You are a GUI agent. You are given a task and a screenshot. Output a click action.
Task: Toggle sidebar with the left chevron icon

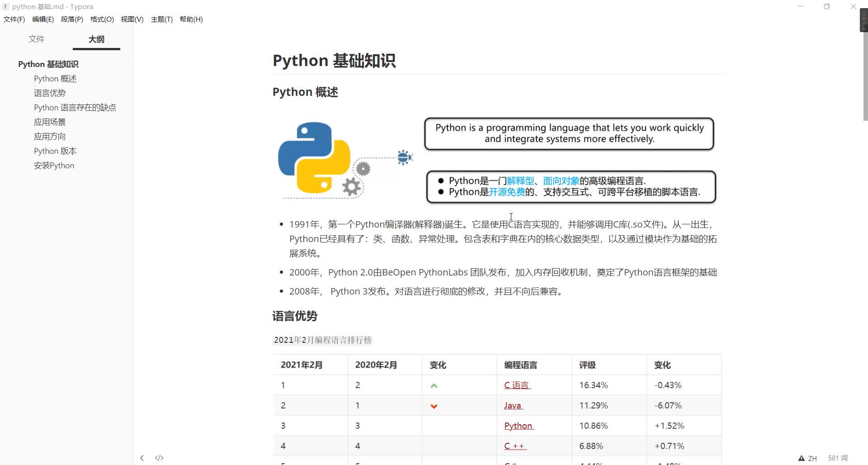point(142,458)
